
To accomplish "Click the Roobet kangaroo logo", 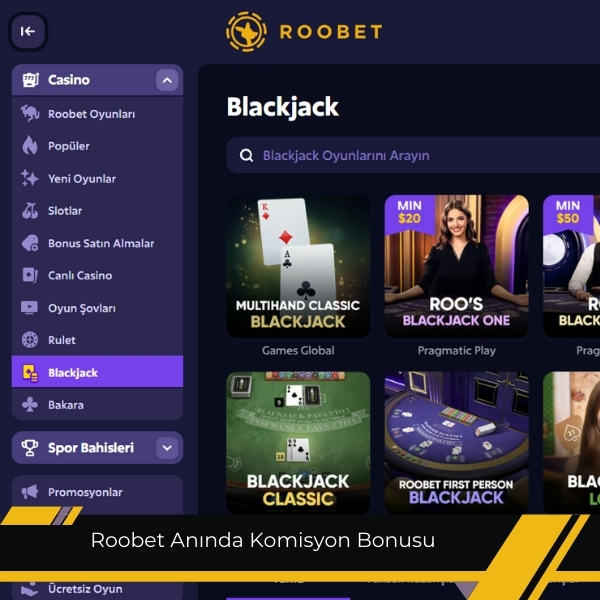I will pos(246,31).
